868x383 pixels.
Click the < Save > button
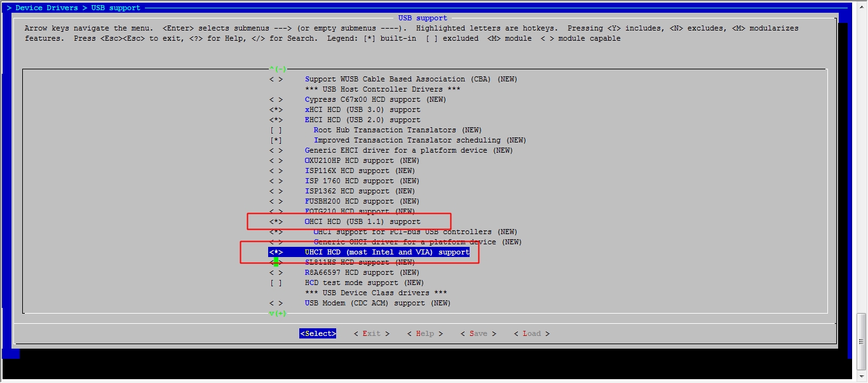478,333
